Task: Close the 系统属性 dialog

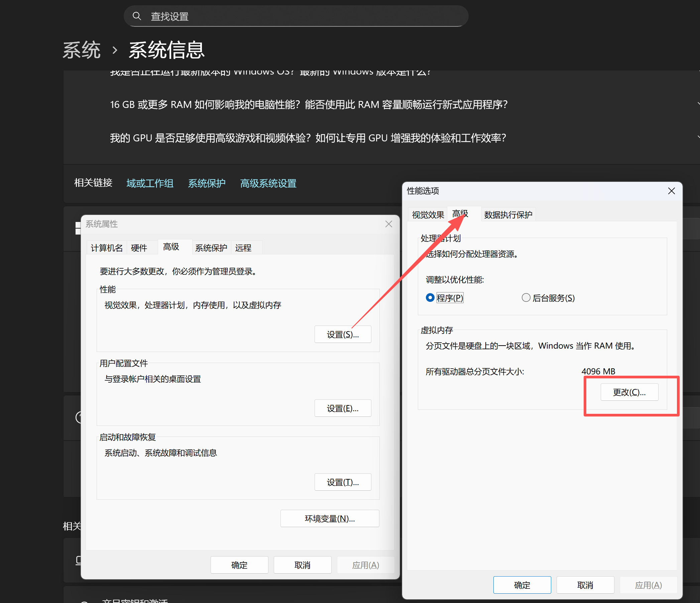Action: [388, 224]
